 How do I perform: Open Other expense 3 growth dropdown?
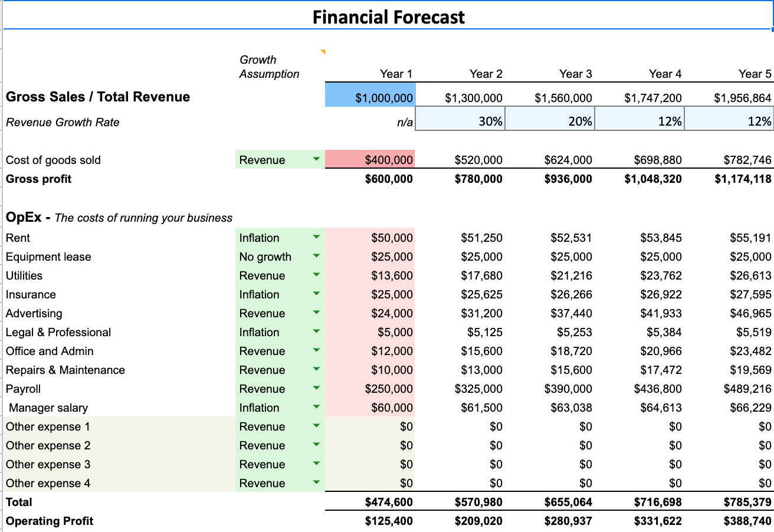316,464
